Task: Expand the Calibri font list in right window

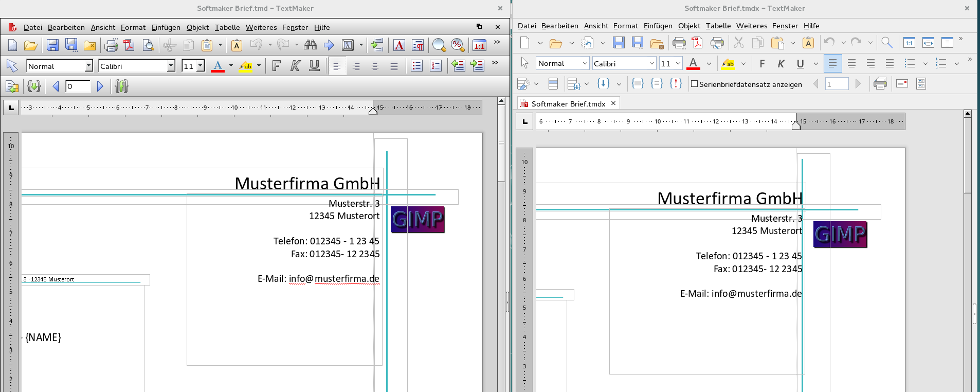Action: (x=651, y=63)
